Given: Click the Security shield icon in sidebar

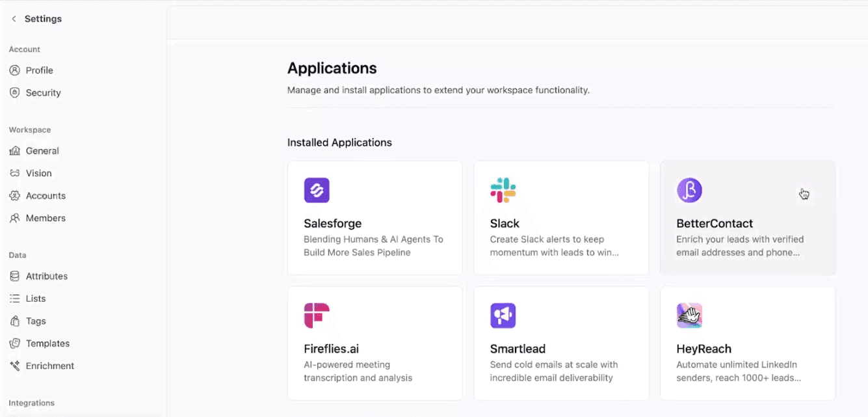Looking at the screenshot, I should (15, 92).
